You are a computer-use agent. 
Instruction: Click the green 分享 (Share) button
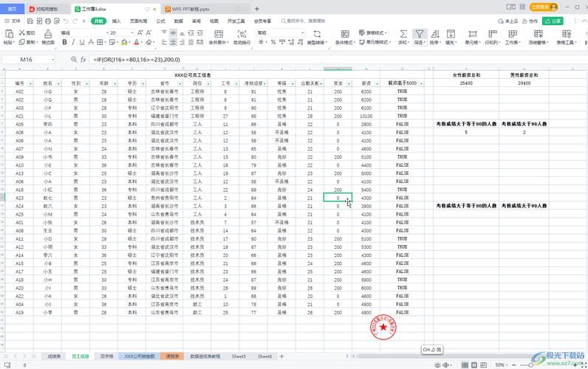[x=553, y=21]
